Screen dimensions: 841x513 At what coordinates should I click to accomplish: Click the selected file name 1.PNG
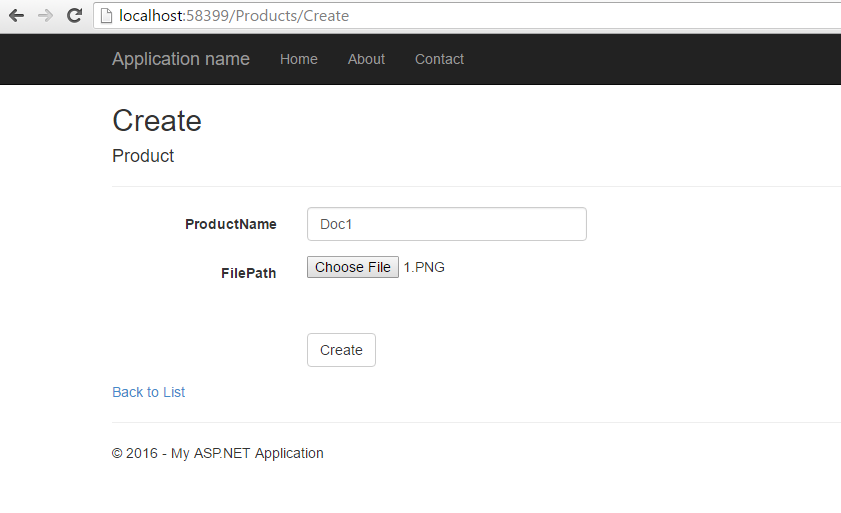tap(424, 267)
